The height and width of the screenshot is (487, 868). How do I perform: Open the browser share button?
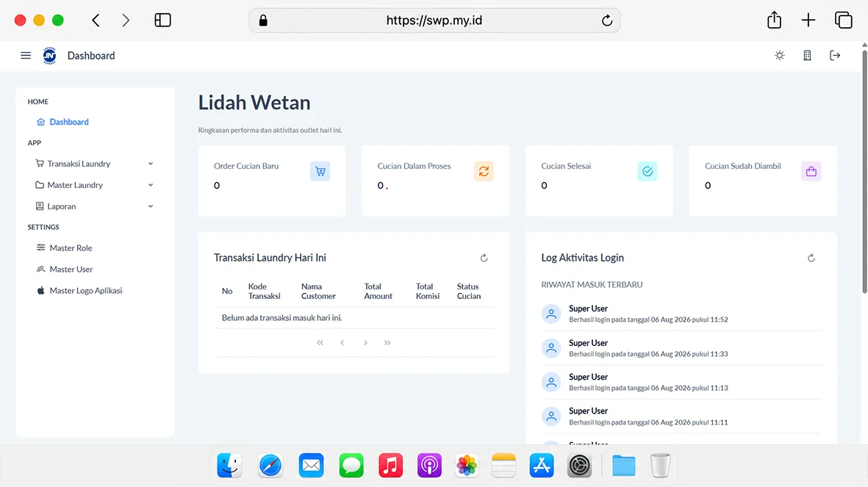point(775,20)
